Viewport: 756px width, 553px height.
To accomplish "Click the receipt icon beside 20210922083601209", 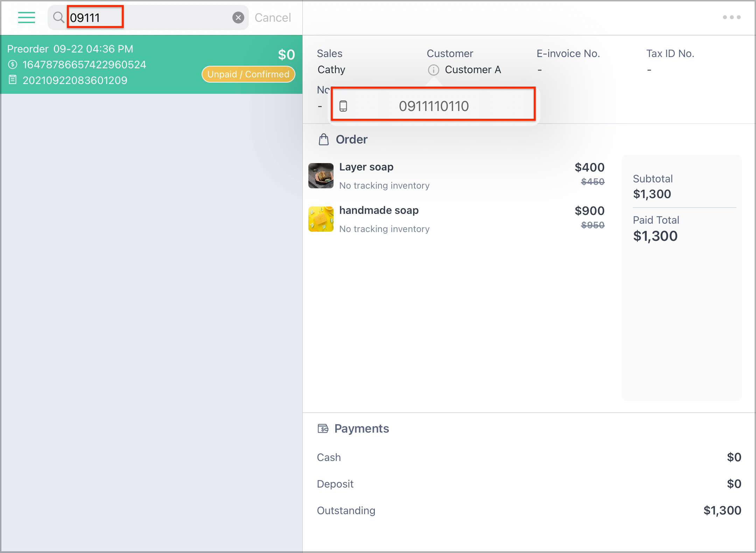I will [13, 80].
